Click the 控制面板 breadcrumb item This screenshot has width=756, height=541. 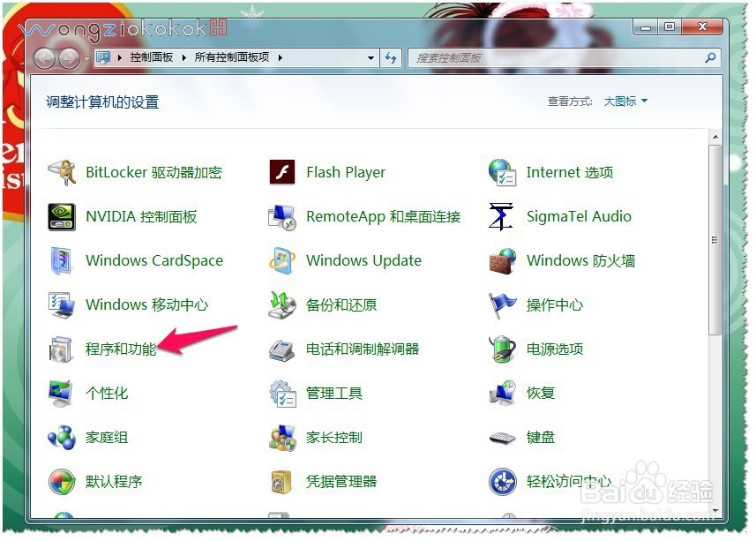click(152, 58)
